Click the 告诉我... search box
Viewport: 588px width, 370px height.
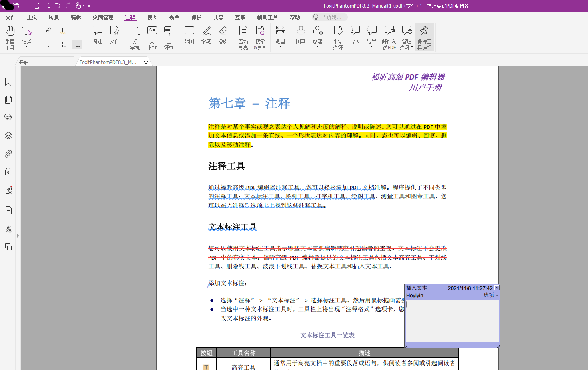point(330,17)
